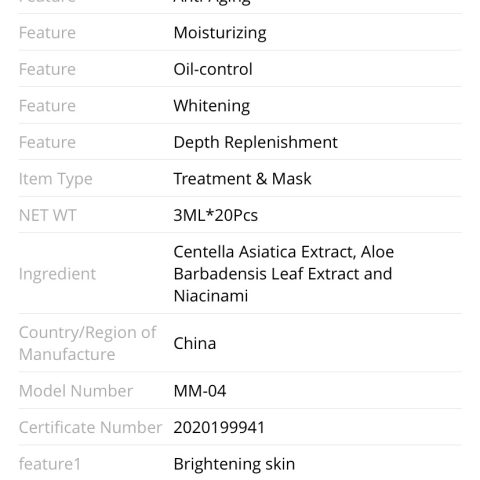Select the Brightening skin value
The width and height of the screenshot is (480, 480).
(234, 464)
